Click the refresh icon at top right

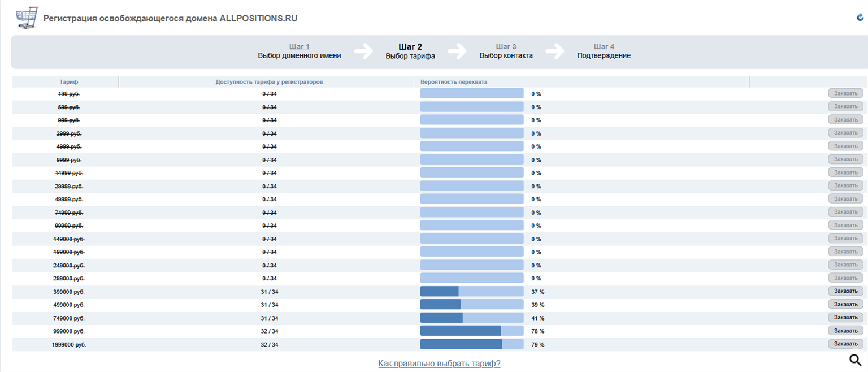860,18
